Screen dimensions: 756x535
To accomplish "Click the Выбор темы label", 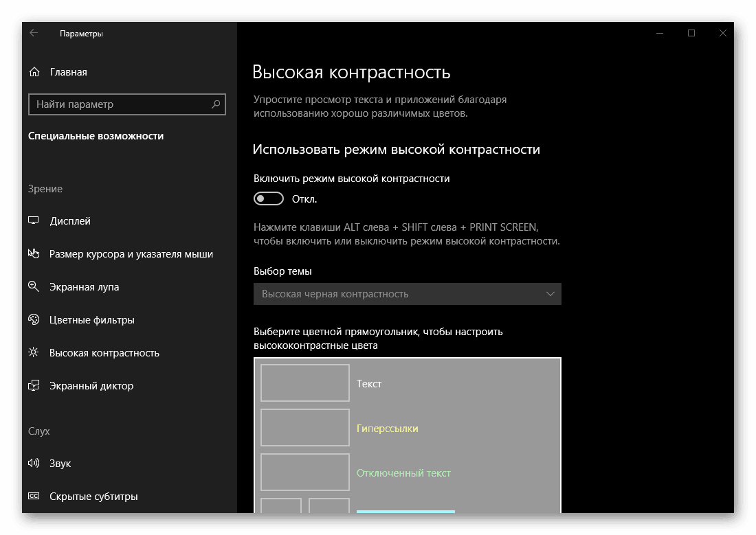I will click(x=282, y=271).
